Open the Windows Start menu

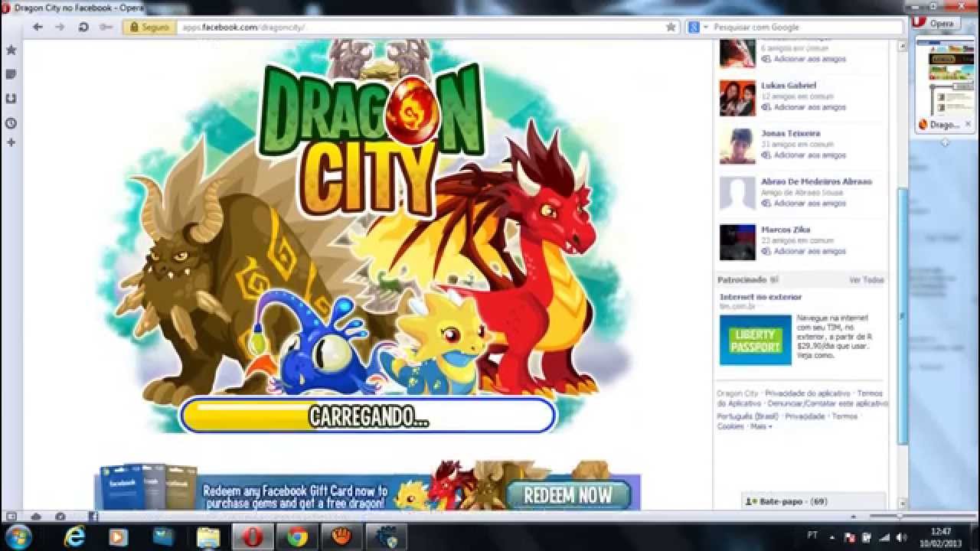[x=18, y=536]
